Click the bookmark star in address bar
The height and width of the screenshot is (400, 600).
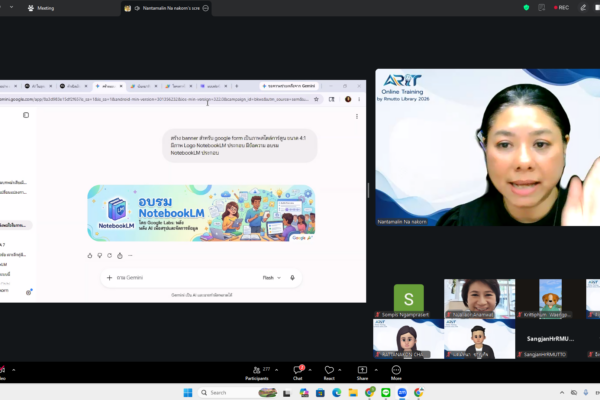point(316,99)
